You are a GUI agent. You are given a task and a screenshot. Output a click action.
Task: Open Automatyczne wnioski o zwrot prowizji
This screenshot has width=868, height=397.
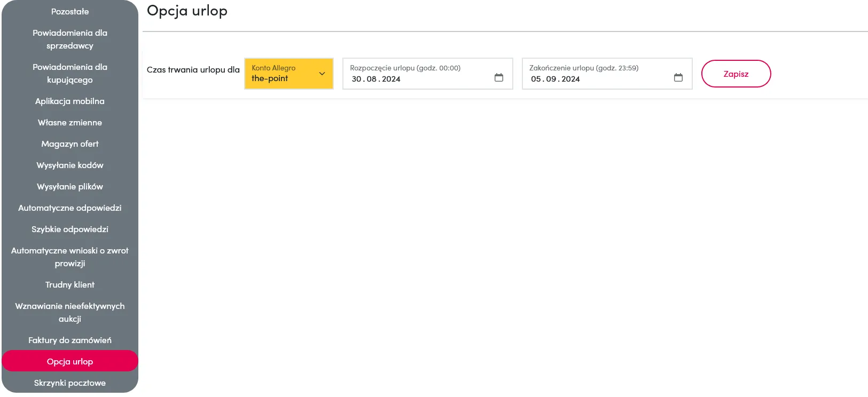(x=70, y=257)
